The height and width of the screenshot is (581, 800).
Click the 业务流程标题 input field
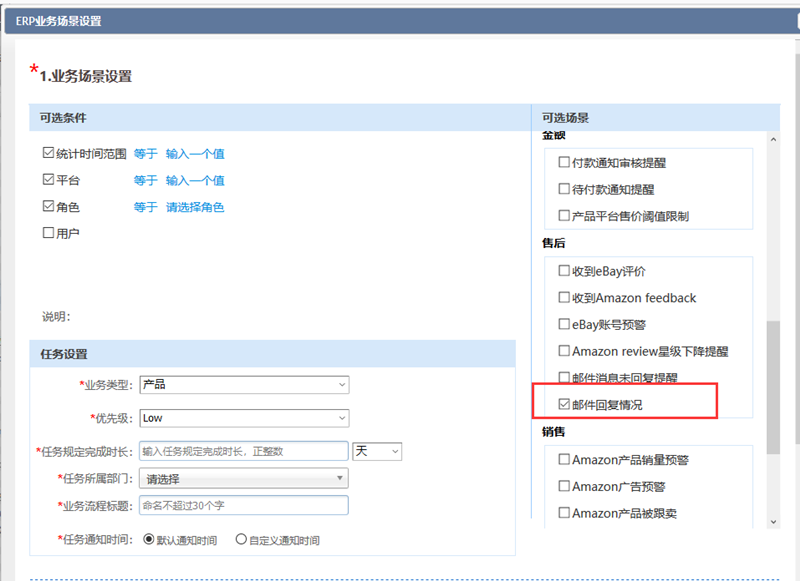242,505
